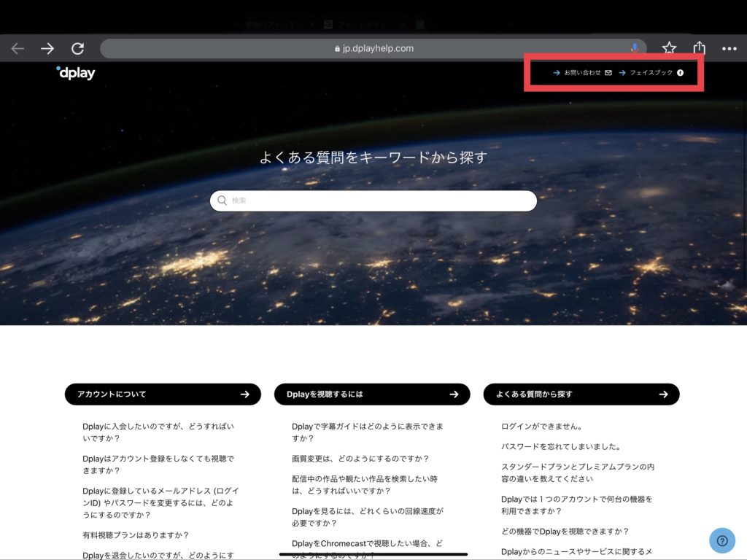Open the お問い合わせ contact link

pos(582,73)
